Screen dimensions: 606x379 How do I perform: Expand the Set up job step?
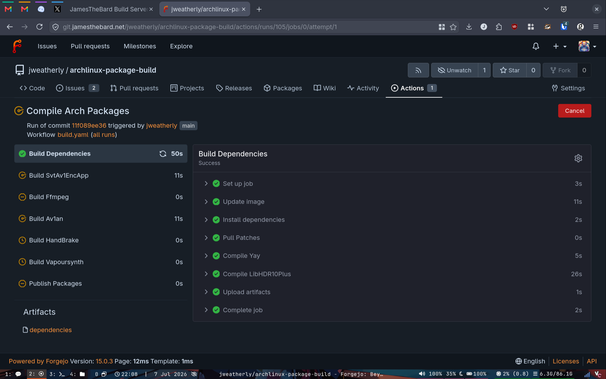pyautogui.click(x=392, y=184)
